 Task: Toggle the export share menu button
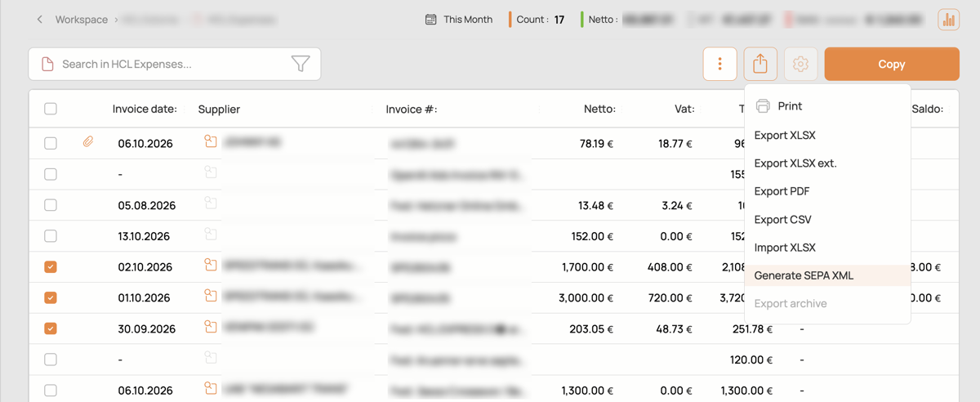coord(760,64)
